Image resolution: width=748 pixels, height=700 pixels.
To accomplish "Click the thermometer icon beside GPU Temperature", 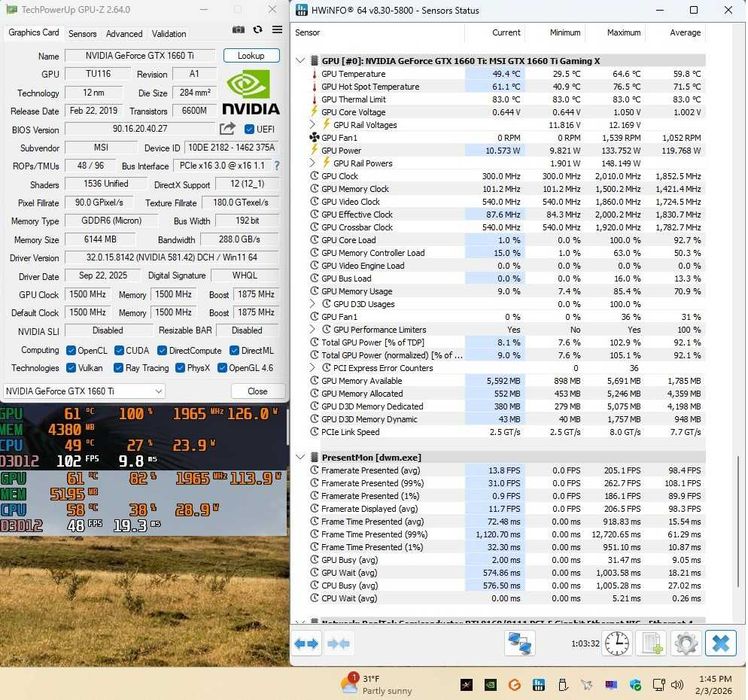I will [314, 74].
